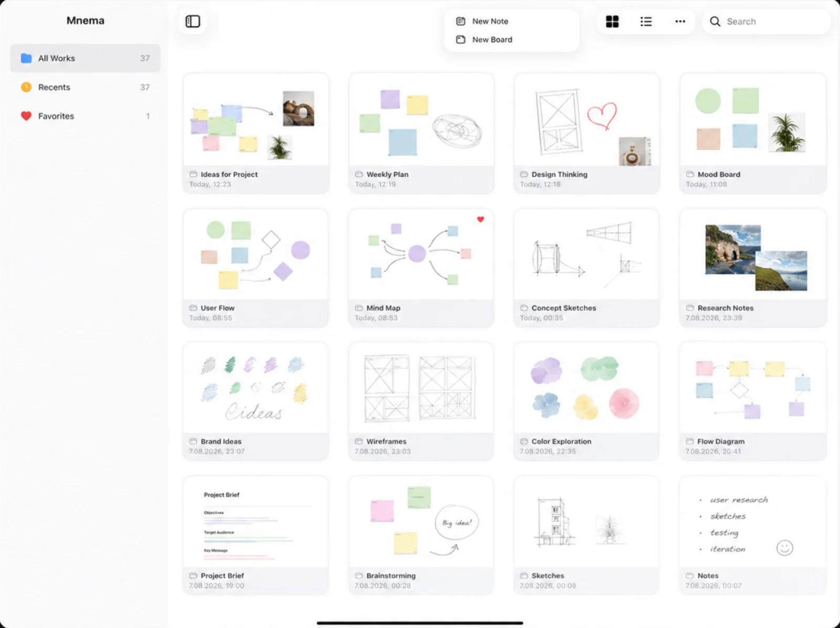Viewport: 840px width, 628px height.
Task: Select All Works in sidebar
Action: tap(85, 58)
